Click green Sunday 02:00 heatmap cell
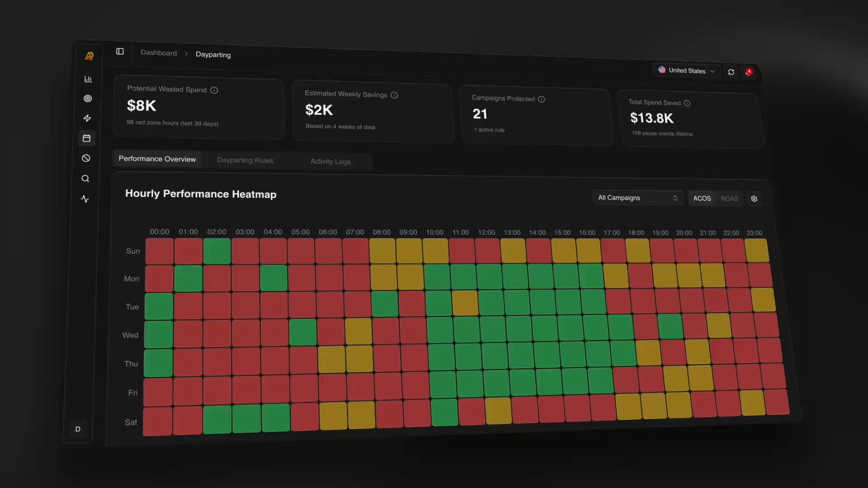Screen dimensions: 868x488 pos(217,251)
